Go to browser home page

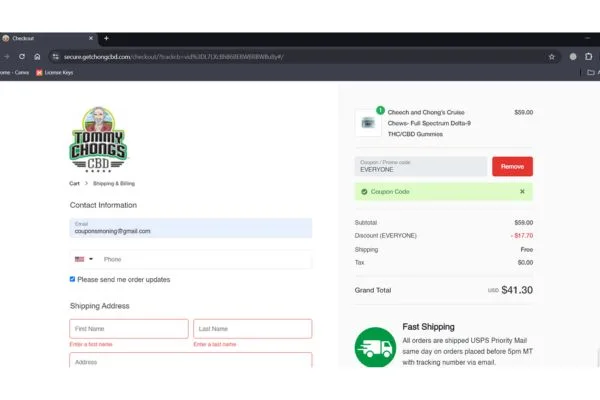(37, 57)
